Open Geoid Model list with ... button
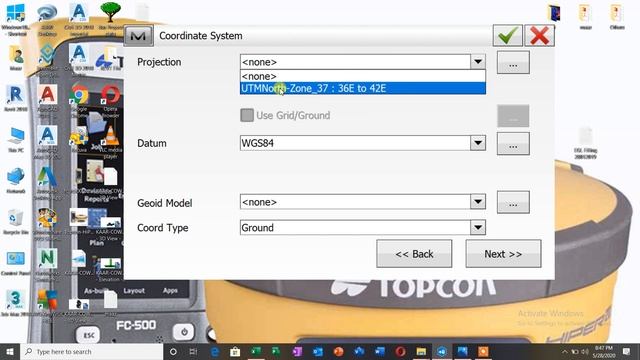This screenshot has width=640, height=360. click(x=513, y=202)
